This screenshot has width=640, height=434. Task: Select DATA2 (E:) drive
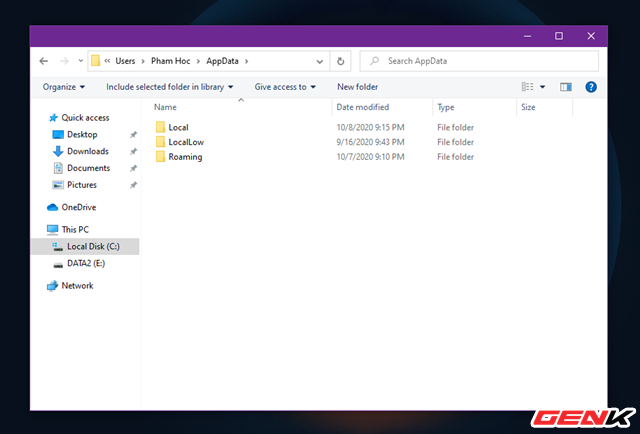pos(85,263)
